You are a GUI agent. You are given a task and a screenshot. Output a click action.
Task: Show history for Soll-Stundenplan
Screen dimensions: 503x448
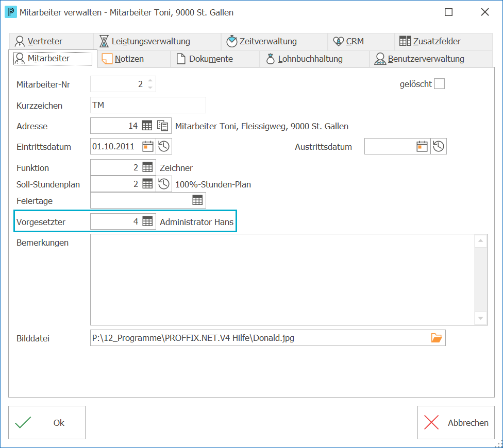pos(164,184)
